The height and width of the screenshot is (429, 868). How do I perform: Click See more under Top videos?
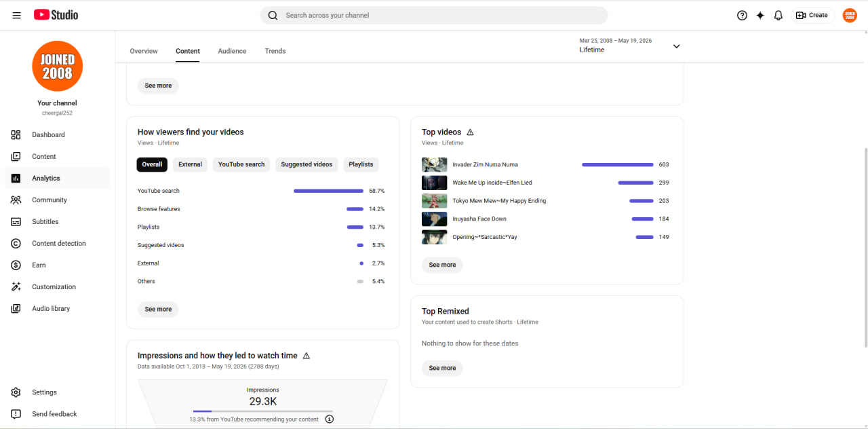[442, 265]
